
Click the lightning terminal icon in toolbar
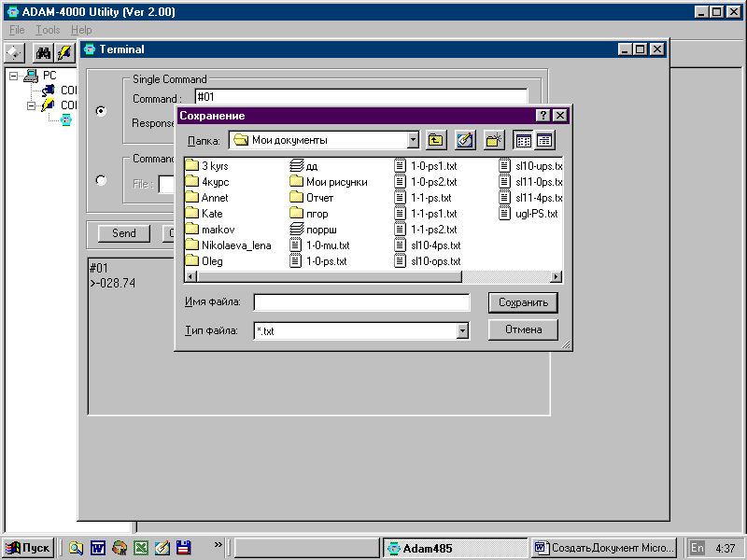[x=64, y=53]
